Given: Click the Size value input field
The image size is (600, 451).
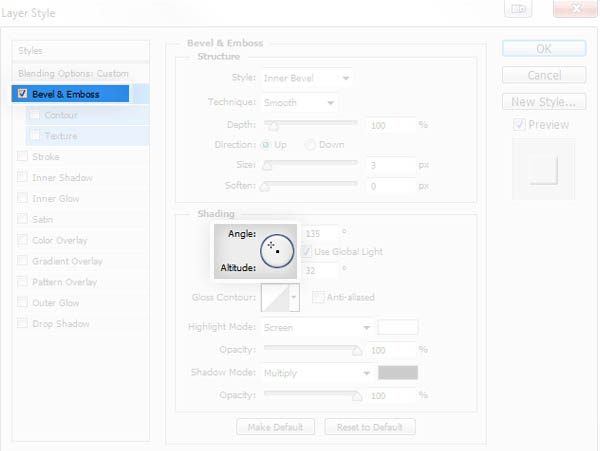Looking at the screenshot, I should click(x=391, y=165).
